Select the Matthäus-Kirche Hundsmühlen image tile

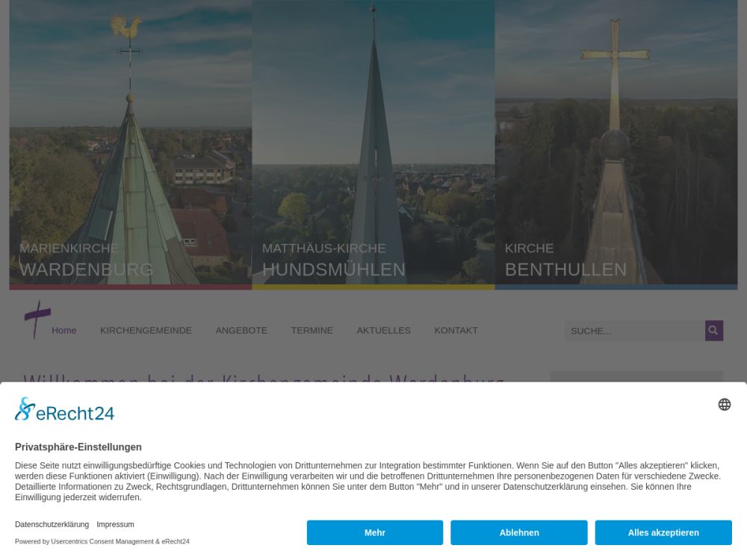coord(373,144)
